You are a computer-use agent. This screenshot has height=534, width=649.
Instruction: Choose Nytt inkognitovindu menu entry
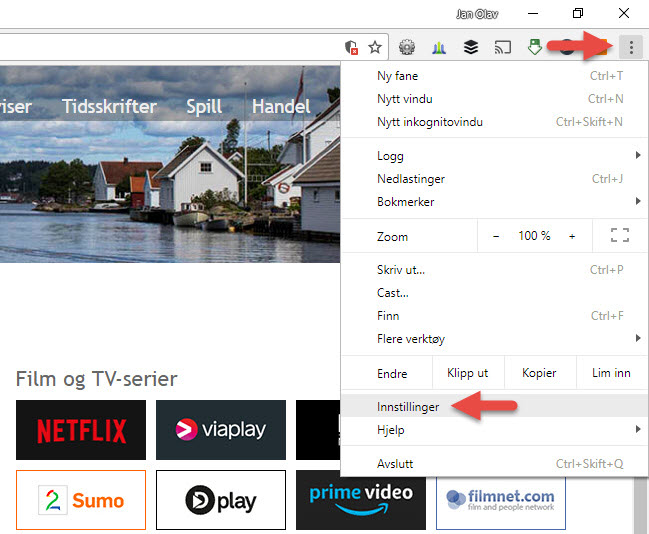pyautogui.click(x=430, y=122)
